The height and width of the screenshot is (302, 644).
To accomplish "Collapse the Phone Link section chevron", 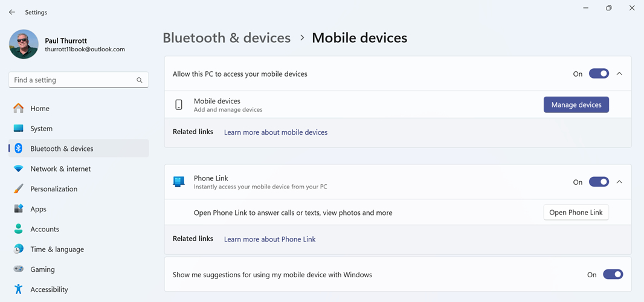I will pyautogui.click(x=619, y=182).
